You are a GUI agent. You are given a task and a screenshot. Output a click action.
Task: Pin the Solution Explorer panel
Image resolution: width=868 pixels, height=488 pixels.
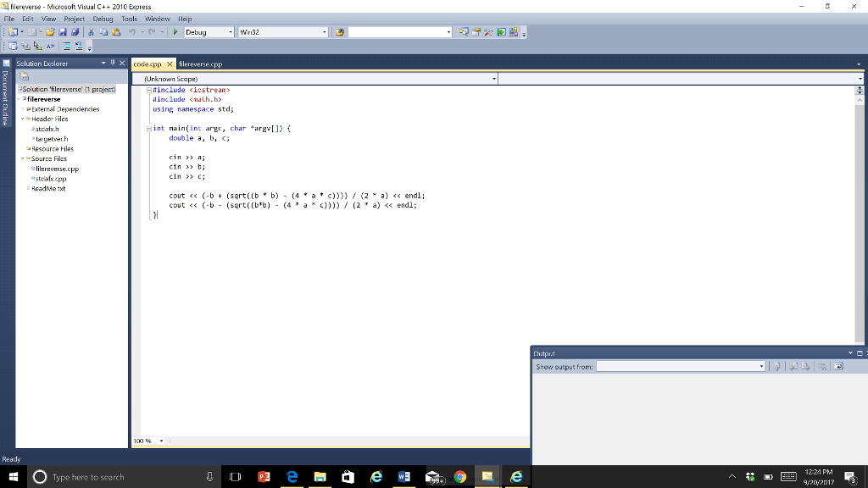[x=113, y=63]
